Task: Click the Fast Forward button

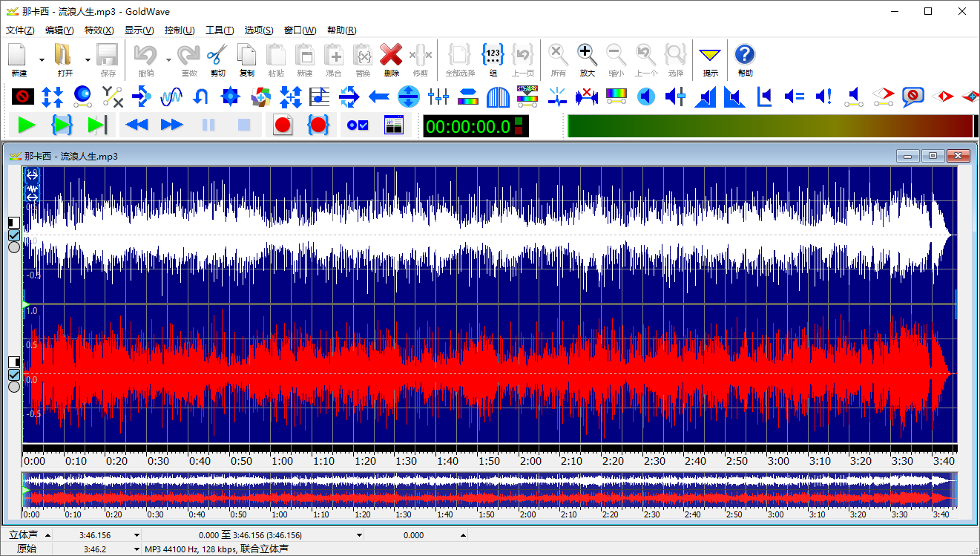Action: click(x=171, y=125)
